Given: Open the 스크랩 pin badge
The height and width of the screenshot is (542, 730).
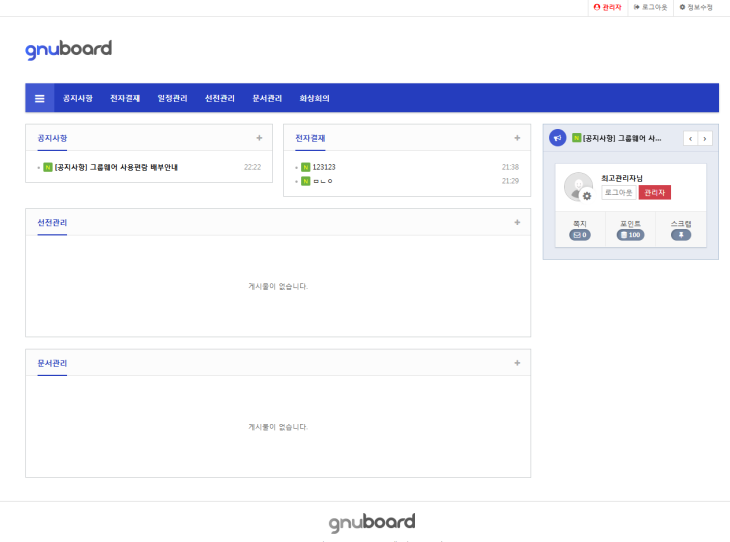Looking at the screenshot, I should 680,235.
